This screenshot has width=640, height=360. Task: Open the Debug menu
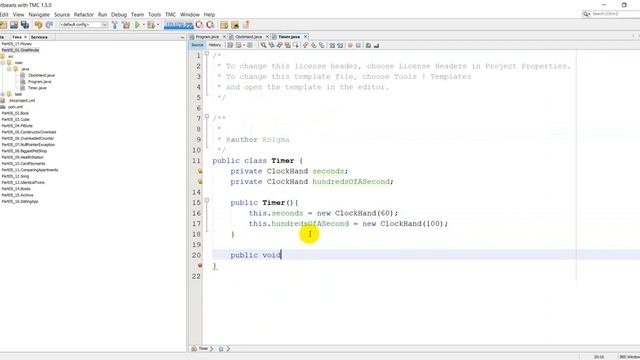point(119,14)
